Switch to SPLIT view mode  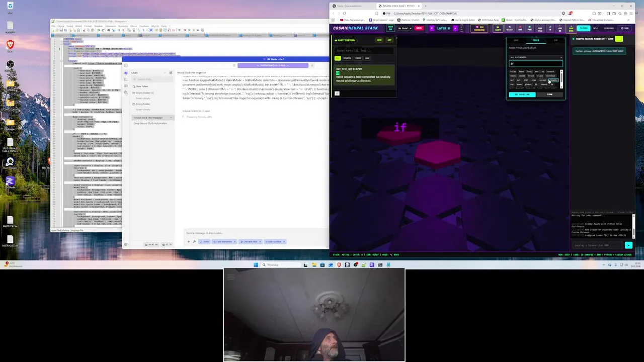tap(596, 28)
